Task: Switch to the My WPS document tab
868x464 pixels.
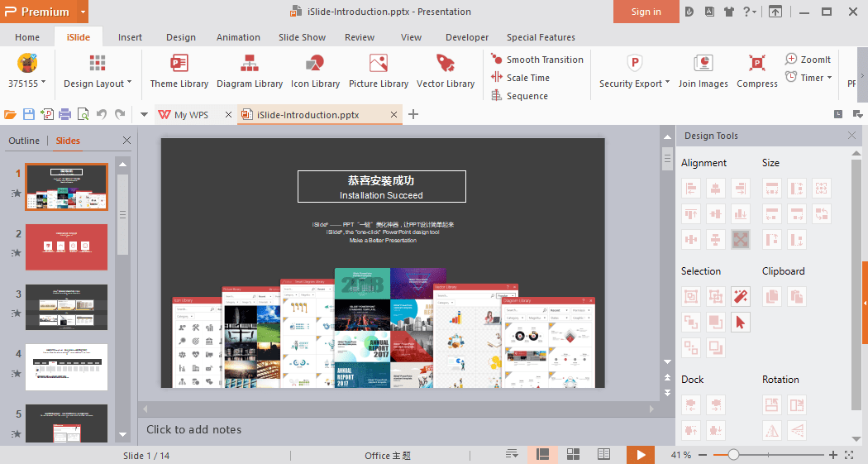Action: click(191, 115)
